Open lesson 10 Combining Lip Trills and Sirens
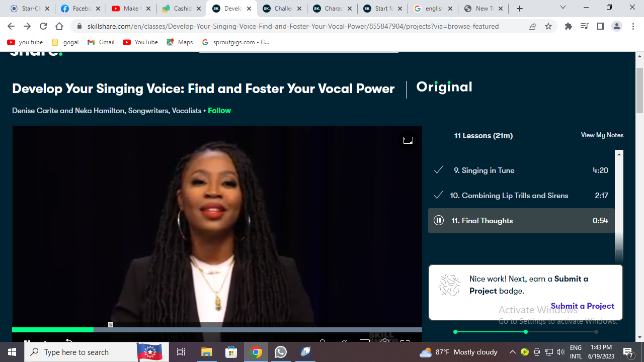 click(521, 196)
